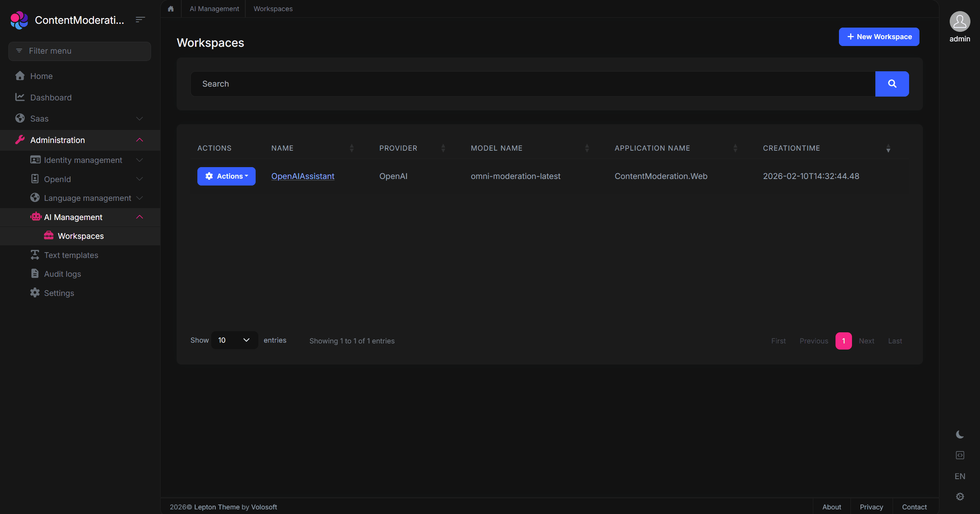Click the search magnifier button
980x514 pixels.
[x=892, y=84]
